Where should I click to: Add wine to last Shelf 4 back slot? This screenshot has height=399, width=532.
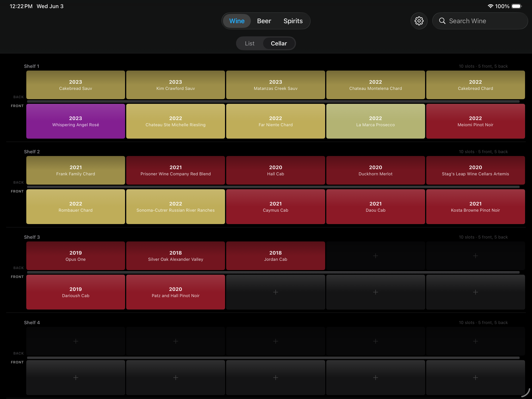click(476, 341)
